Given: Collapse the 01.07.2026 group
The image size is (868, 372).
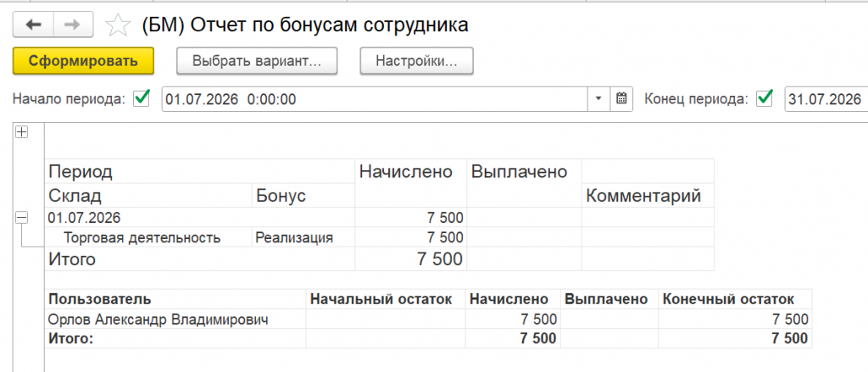Looking at the screenshot, I should pos(21,218).
